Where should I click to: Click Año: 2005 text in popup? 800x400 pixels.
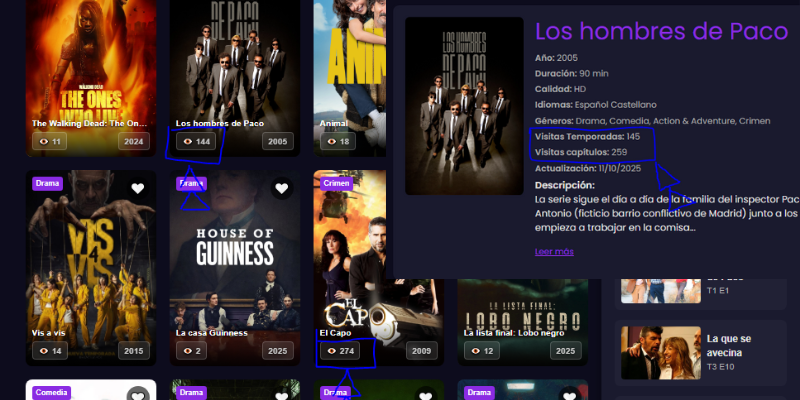coord(556,58)
